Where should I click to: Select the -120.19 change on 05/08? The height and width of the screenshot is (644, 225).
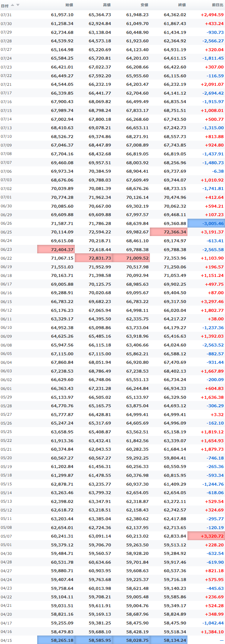coord(215,528)
